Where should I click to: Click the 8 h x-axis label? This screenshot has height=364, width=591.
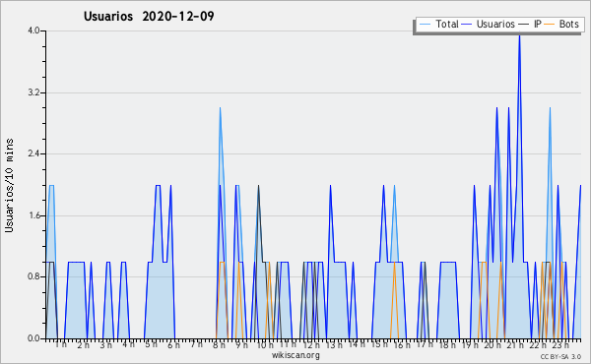[219, 344]
